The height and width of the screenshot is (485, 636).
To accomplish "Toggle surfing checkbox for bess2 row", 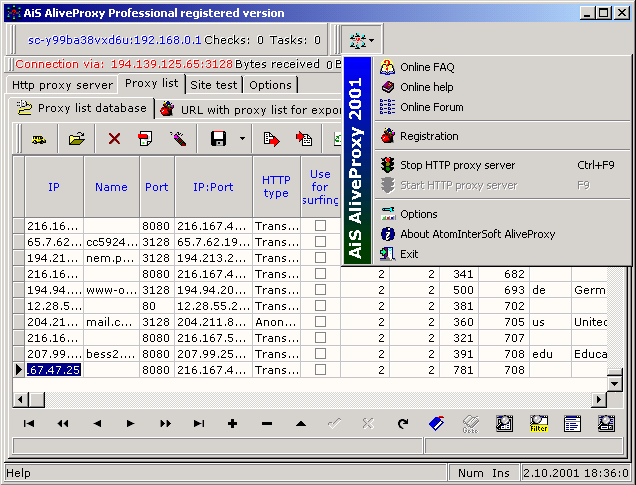I will click(x=320, y=354).
